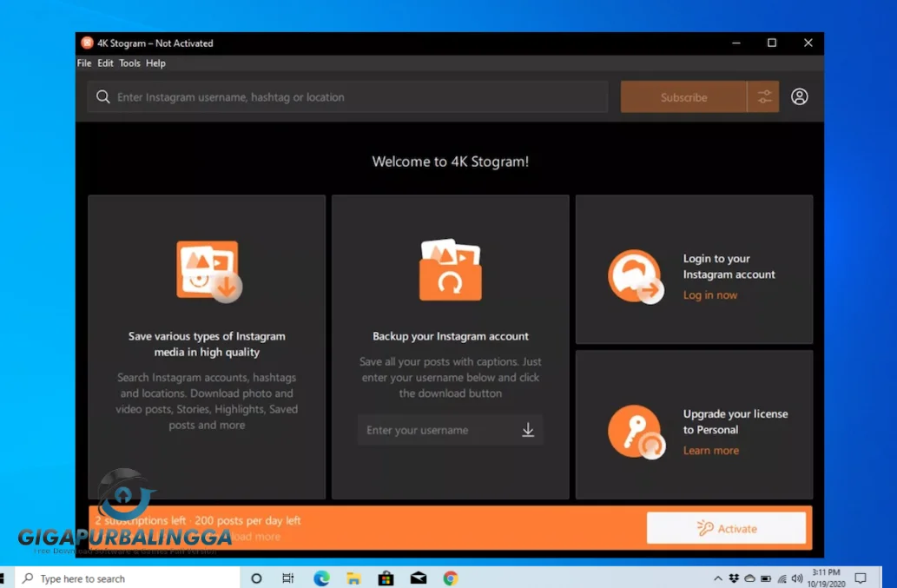Open File Explorer from taskbar
The height and width of the screenshot is (588, 897).
coord(353,578)
